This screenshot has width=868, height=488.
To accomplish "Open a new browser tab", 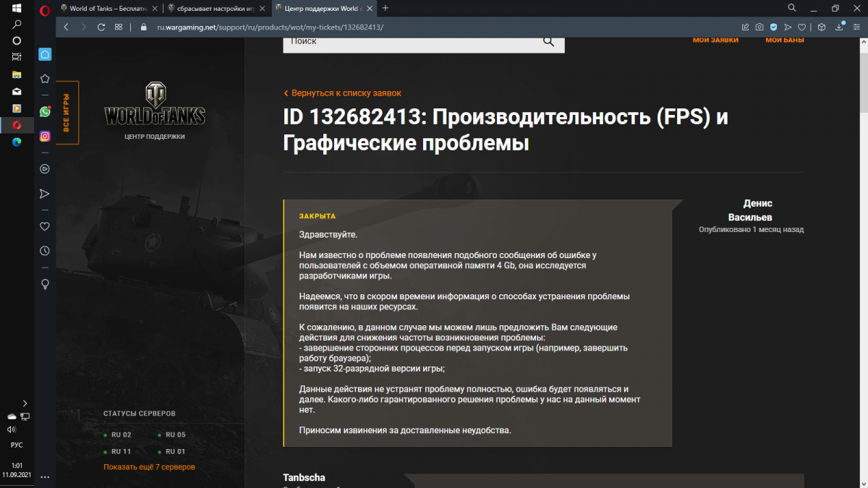I will pos(386,8).
